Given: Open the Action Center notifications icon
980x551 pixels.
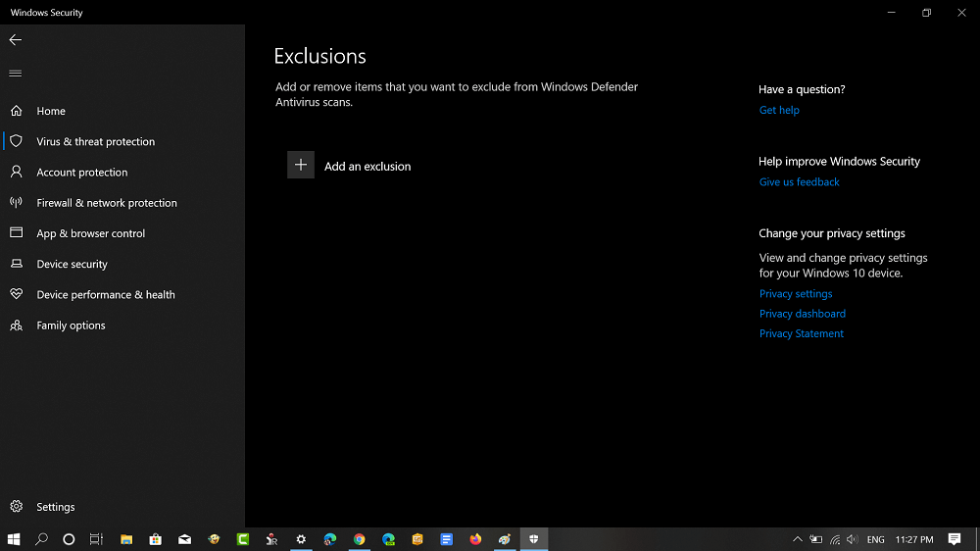Looking at the screenshot, I should pyautogui.click(x=955, y=539).
